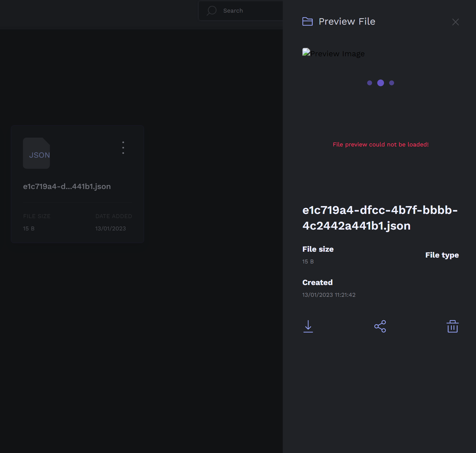Click the broken Preview Image placeholder
Image resolution: width=476 pixels, height=453 pixels.
click(333, 53)
